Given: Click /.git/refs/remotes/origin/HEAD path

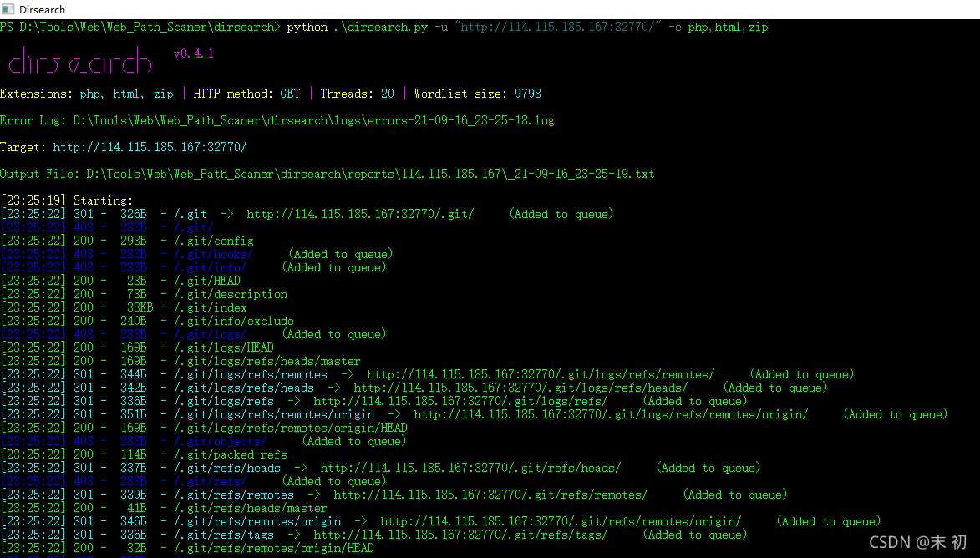Looking at the screenshot, I should click(274, 549).
